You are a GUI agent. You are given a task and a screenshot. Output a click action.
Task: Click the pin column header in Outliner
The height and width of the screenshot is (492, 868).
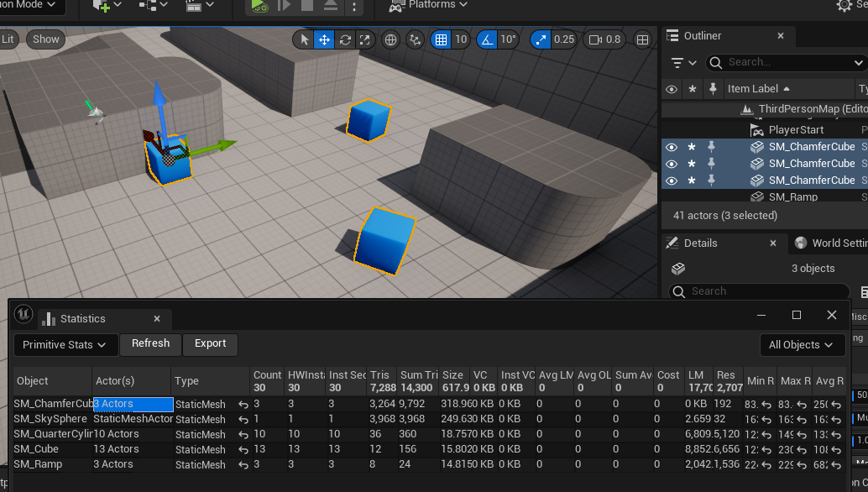click(x=713, y=88)
